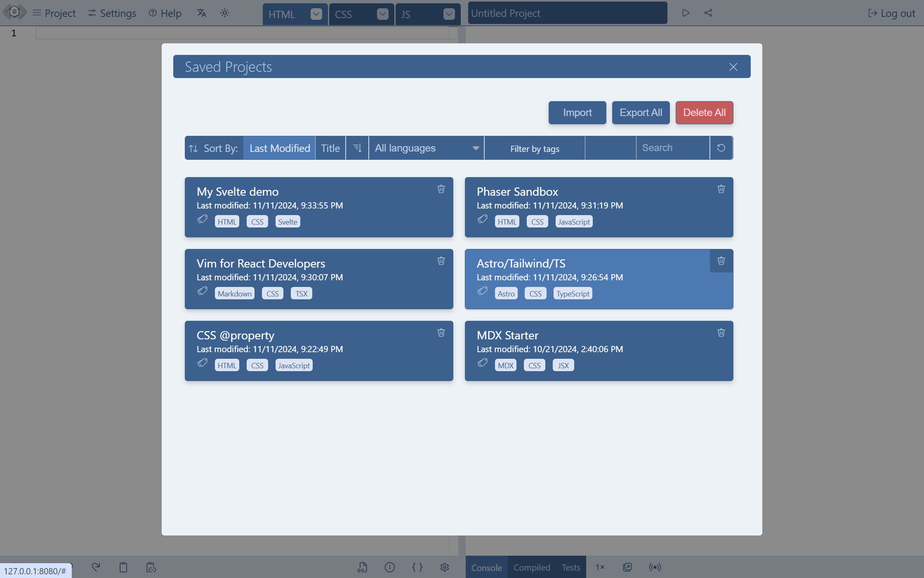The height and width of the screenshot is (578, 924).
Task: Click the Export All button
Action: click(x=641, y=113)
